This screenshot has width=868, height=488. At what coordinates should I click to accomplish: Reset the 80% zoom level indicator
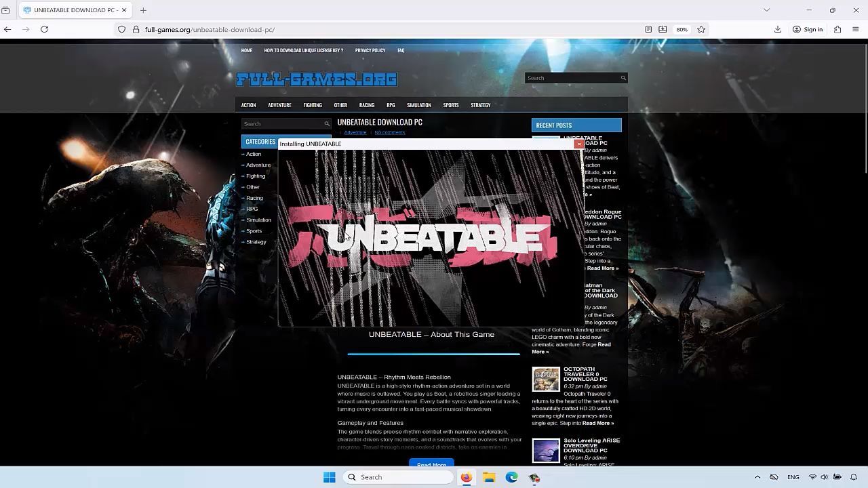(682, 29)
